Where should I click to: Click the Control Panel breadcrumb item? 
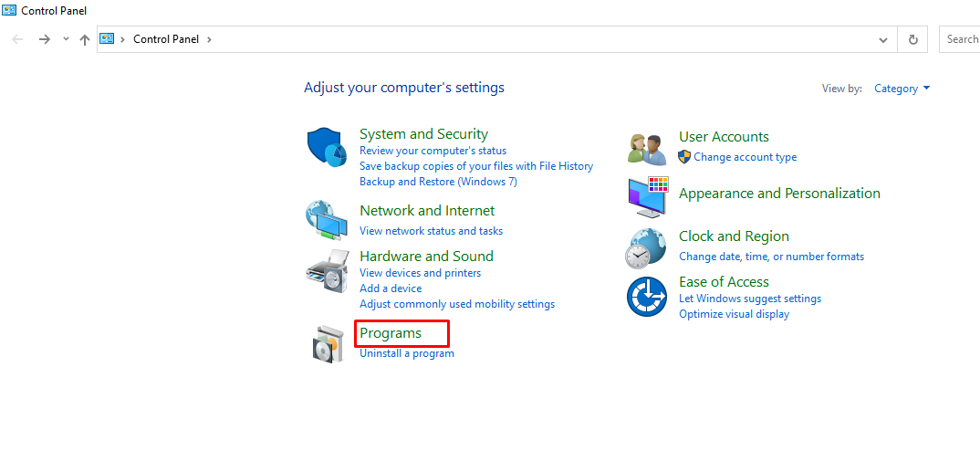click(166, 38)
